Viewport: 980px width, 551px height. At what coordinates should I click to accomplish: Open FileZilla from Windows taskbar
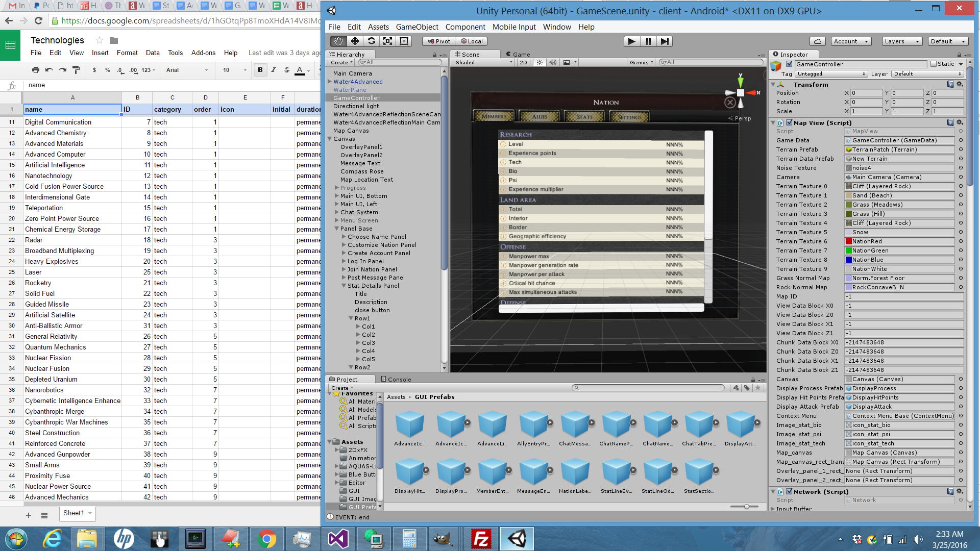[x=481, y=539]
